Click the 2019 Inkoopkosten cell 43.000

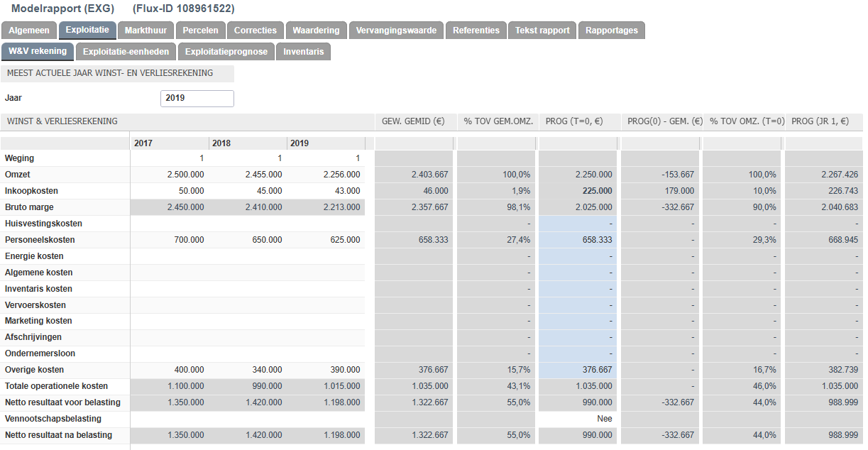pos(326,191)
